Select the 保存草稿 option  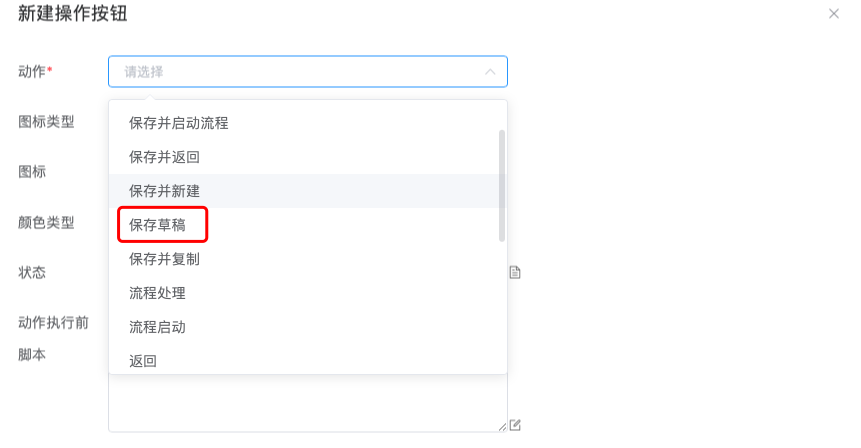[x=158, y=225]
